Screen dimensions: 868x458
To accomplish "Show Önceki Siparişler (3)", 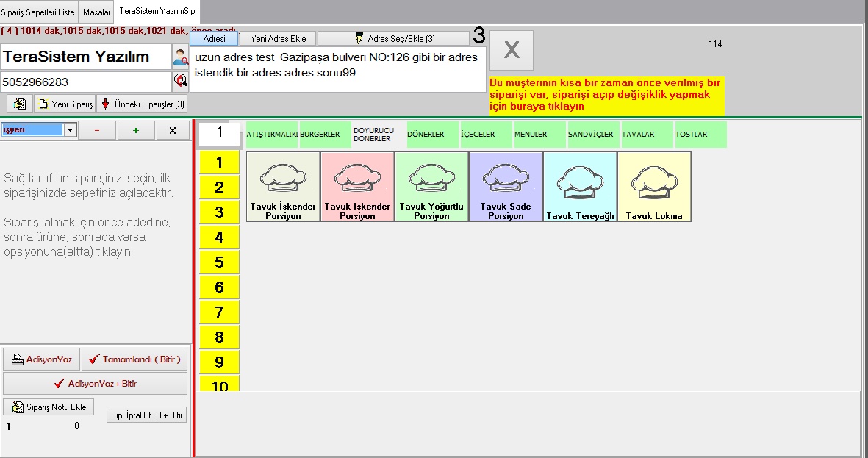I will point(143,104).
